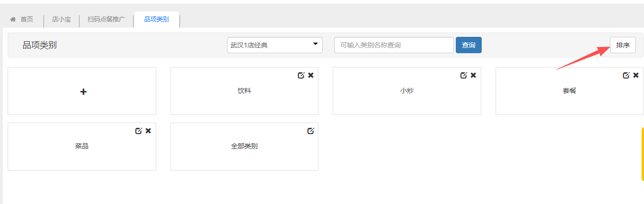Select the 饮料 category card
The image size is (644, 204).
(x=244, y=91)
